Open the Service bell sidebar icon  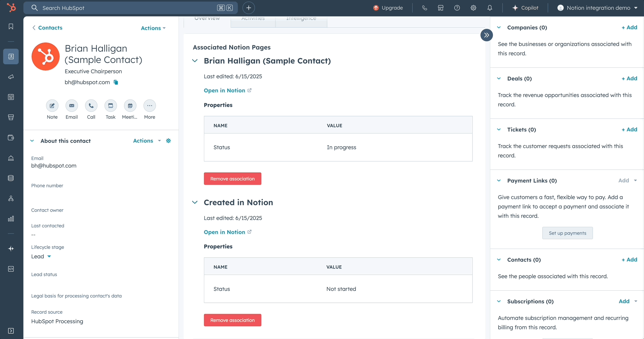(11, 158)
